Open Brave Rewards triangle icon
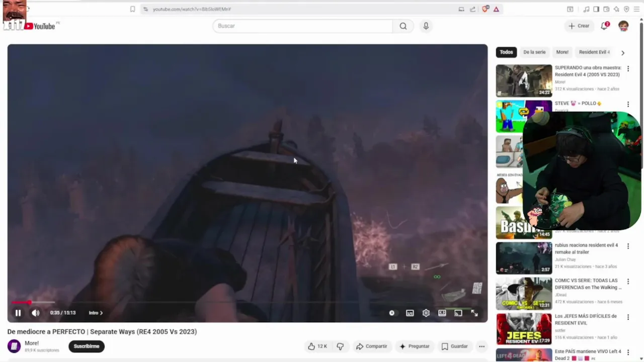The width and height of the screenshot is (644, 362). click(x=496, y=9)
